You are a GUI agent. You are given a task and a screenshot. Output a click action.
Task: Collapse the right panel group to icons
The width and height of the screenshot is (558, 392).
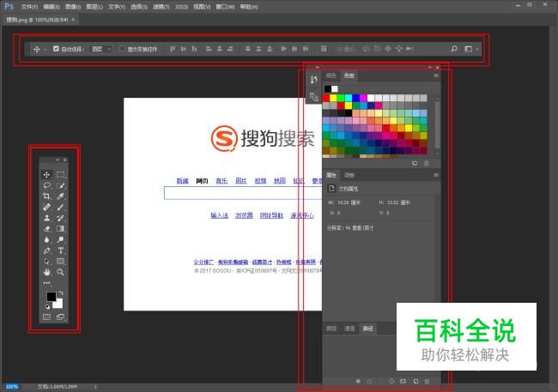point(429,67)
